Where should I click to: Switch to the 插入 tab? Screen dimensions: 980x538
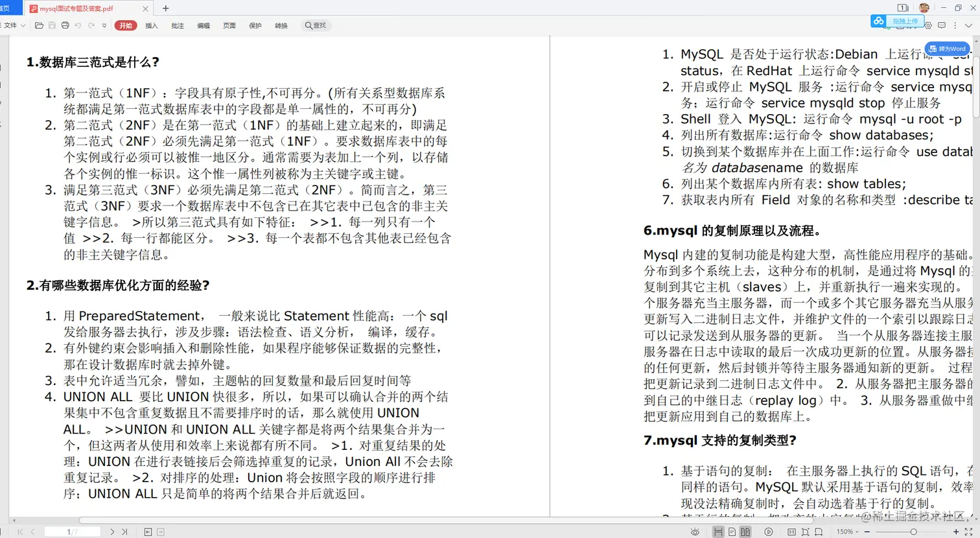pyautogui.click(x=152, y=25)
